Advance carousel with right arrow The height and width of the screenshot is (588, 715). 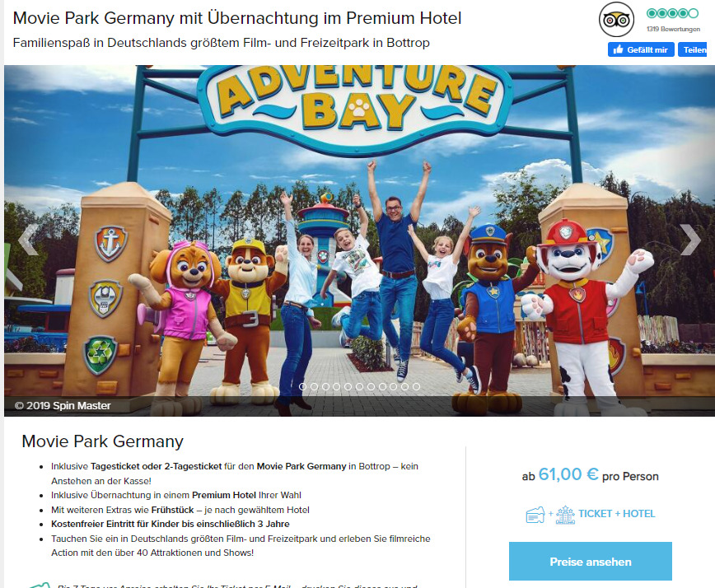tap(690, 239)
